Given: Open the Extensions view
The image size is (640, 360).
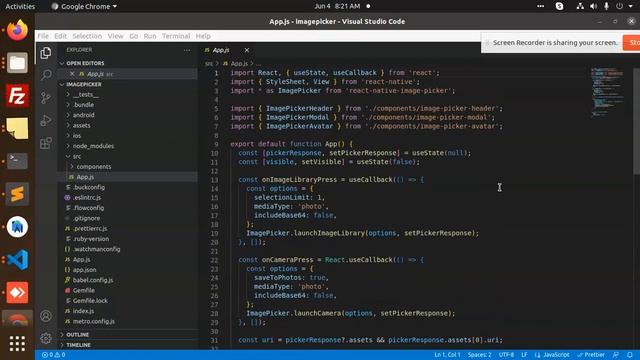Looking at the screenshot, I should pyautogui.click(x=46, y=143).
